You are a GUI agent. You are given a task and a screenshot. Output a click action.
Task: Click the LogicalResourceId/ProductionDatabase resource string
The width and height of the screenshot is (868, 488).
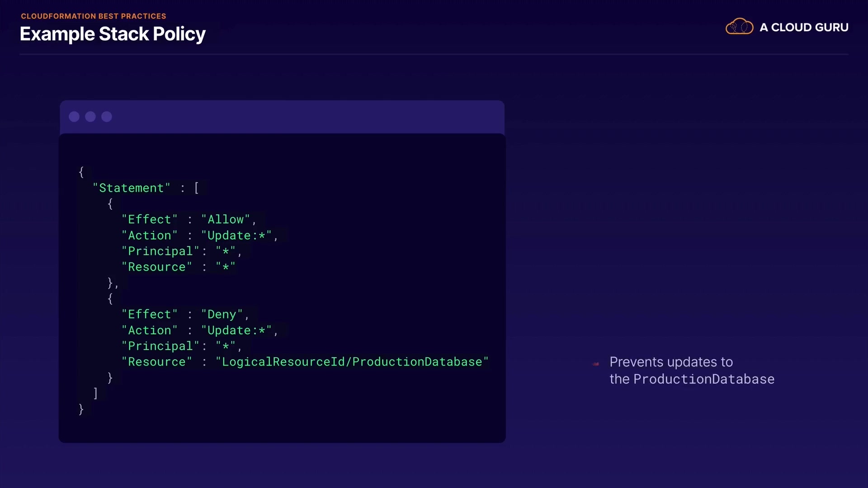pos(352,362)
